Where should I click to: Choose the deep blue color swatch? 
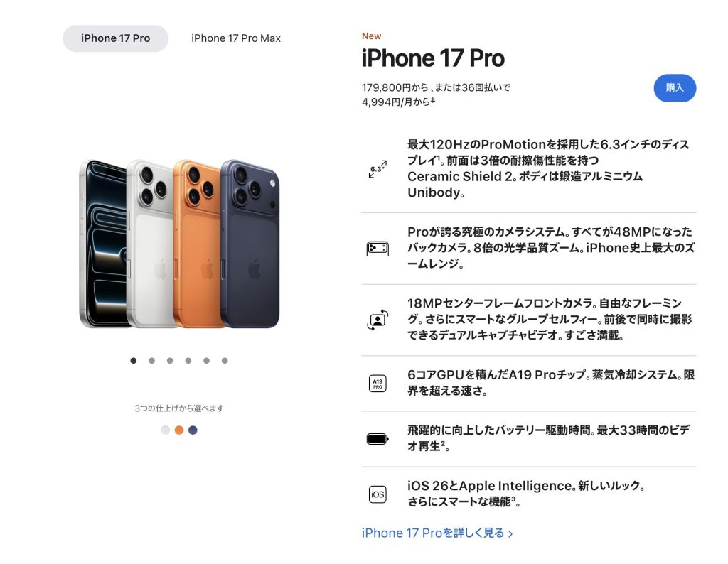(x=193, y=430)
